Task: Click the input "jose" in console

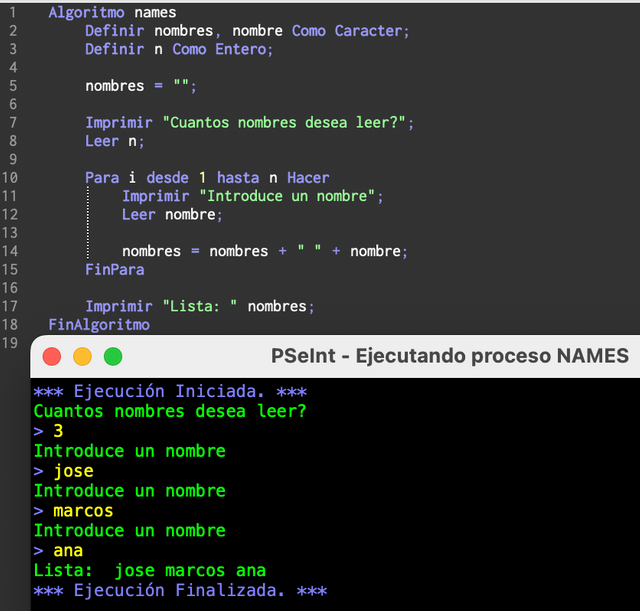Action: tap(73, 471)
